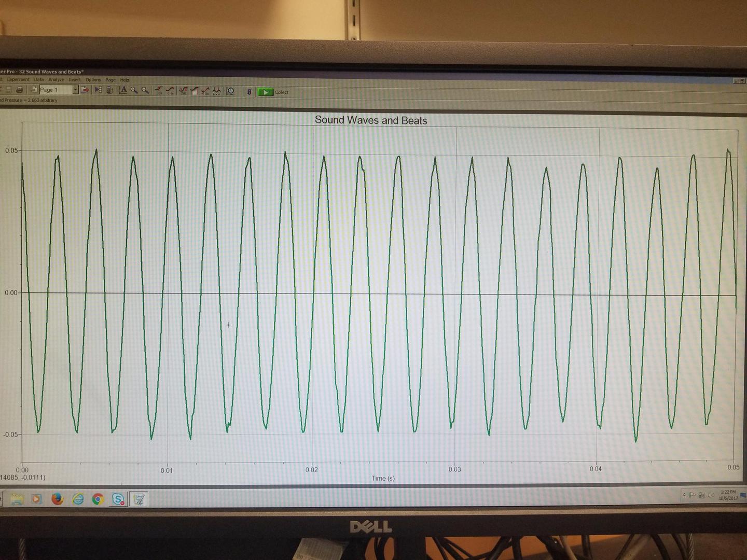Image resolution: width=747 pixels, height=560 pixels.
Task: Click the volume speaker icon in system tray
Action: click(711, 495)
